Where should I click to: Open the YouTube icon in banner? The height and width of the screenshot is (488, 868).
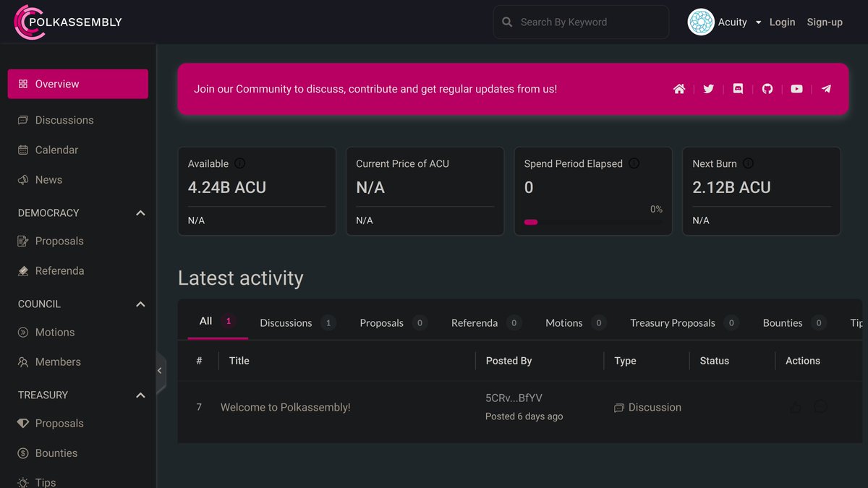796,89
